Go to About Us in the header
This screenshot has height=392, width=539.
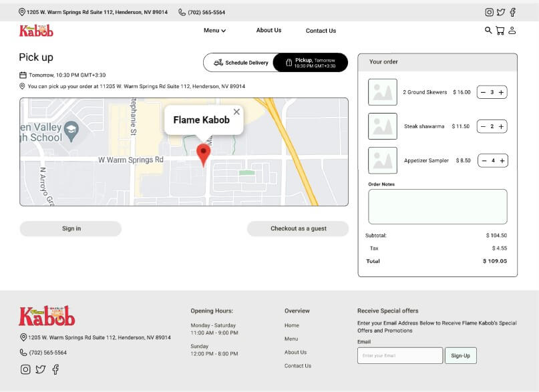pos(268,30)
